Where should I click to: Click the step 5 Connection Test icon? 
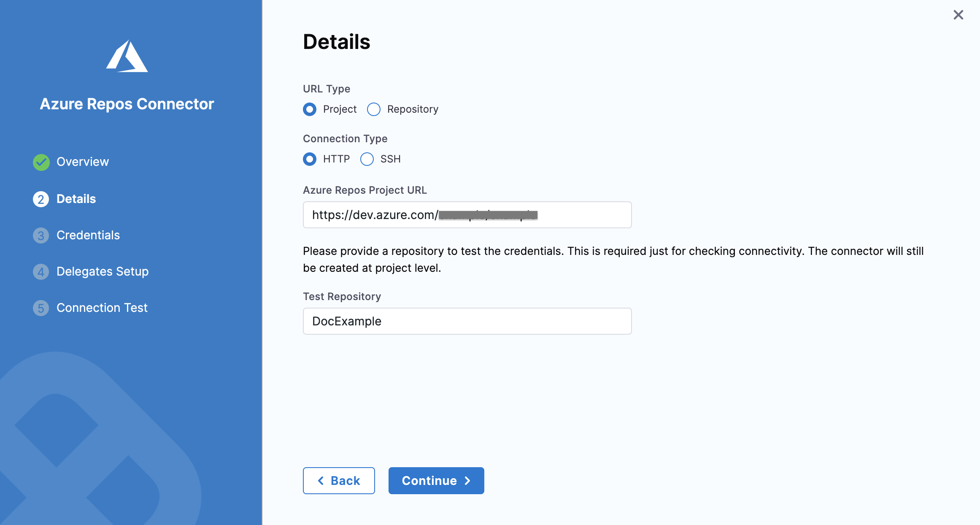(x=41, y=308)
